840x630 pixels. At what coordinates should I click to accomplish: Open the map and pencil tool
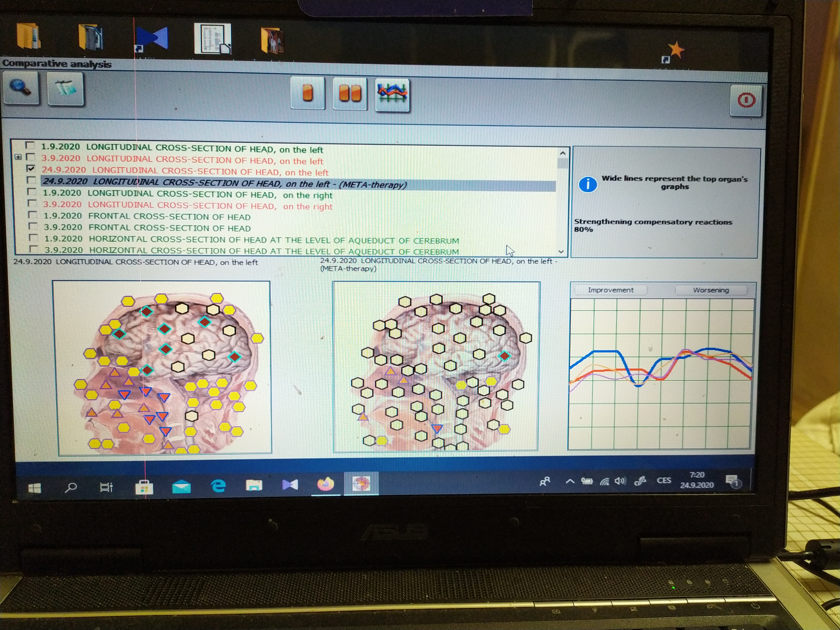[65, 89]
